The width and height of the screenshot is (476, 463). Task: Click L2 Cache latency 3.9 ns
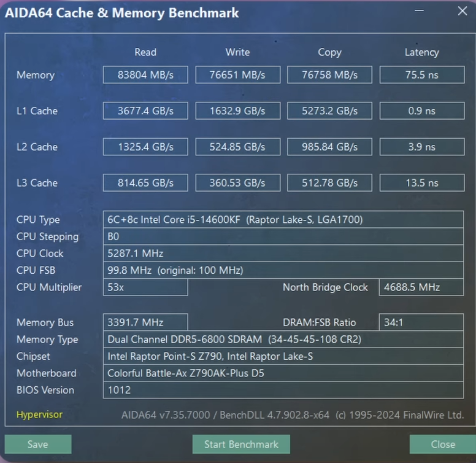pos(422,147)
